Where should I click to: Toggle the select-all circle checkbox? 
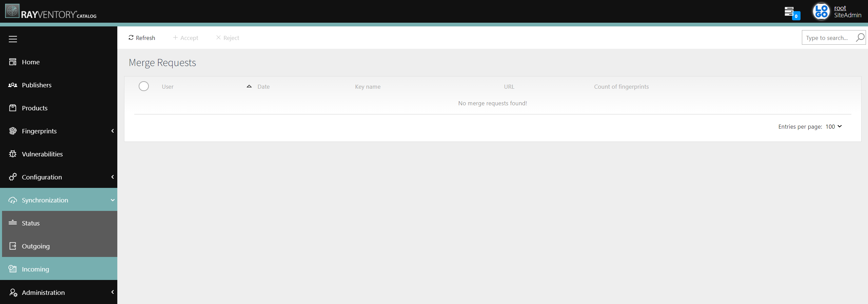[144, 86]
